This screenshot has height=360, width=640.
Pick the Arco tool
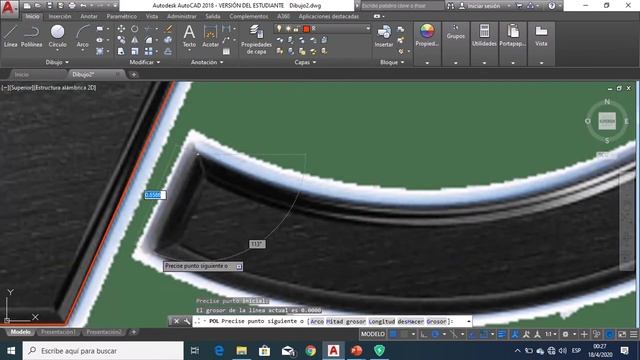82,36
